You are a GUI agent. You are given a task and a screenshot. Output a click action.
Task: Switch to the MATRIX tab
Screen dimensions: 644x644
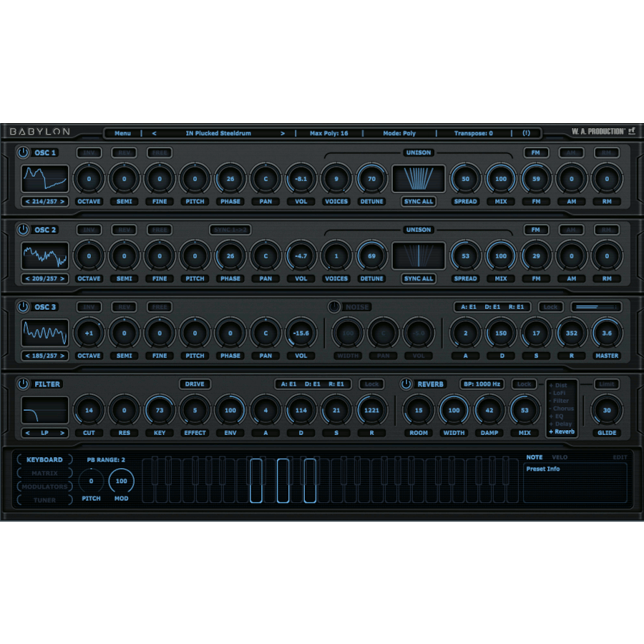(x=44, y=473)
